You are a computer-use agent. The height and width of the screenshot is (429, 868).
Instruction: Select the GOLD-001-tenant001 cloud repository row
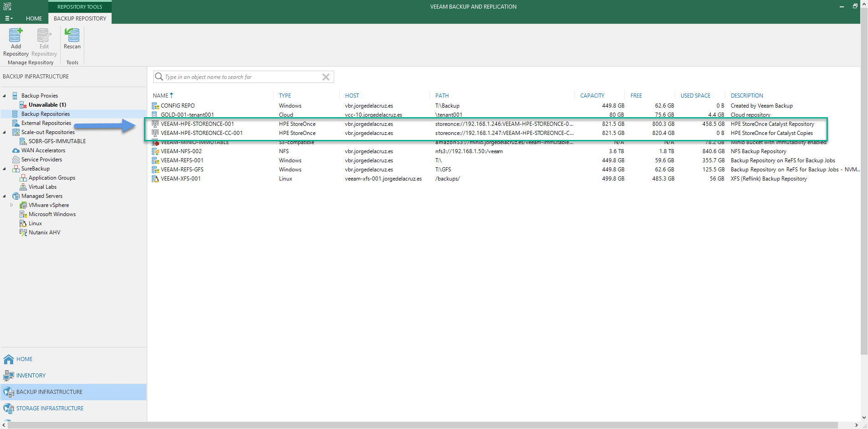[505, 114]
